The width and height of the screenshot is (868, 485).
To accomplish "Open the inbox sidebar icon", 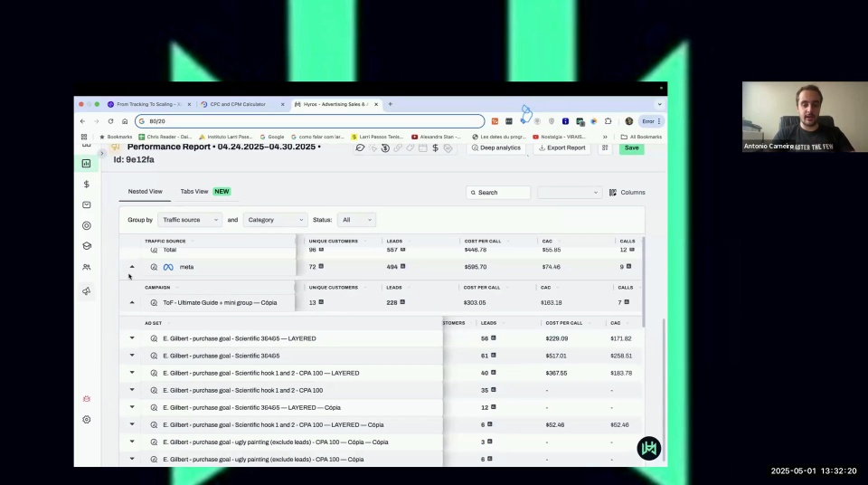I will coord(87,205).
